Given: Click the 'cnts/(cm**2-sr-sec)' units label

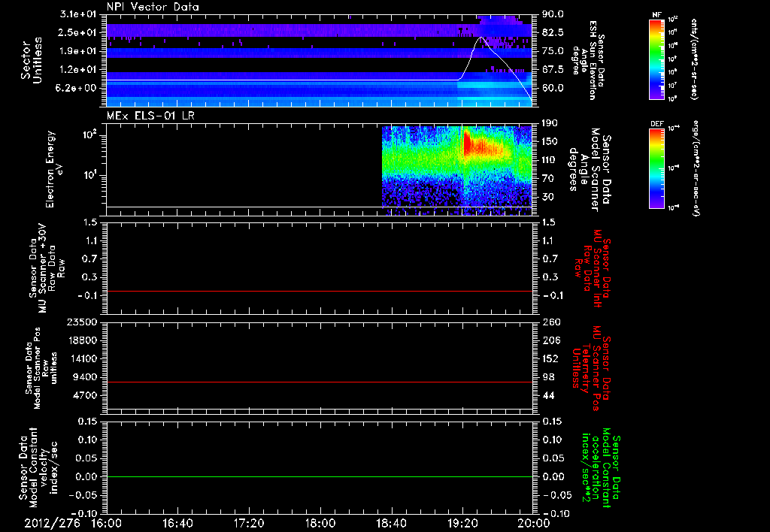Looking at the screenshot, I should coord(694,59).
